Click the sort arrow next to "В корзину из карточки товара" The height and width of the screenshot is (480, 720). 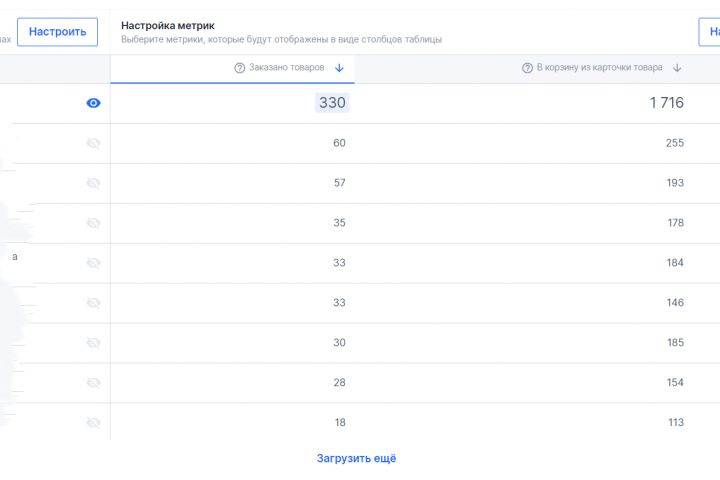click(x=677, y=68)
